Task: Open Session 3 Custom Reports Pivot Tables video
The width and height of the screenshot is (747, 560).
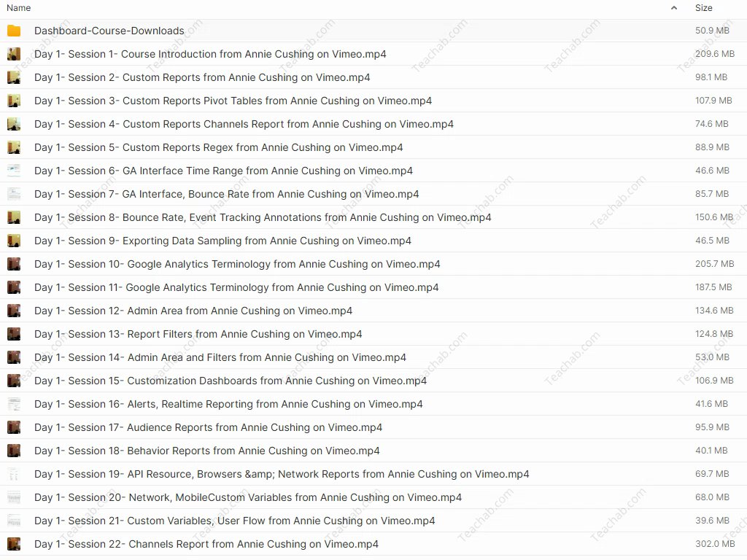Action: click(233, 101)
